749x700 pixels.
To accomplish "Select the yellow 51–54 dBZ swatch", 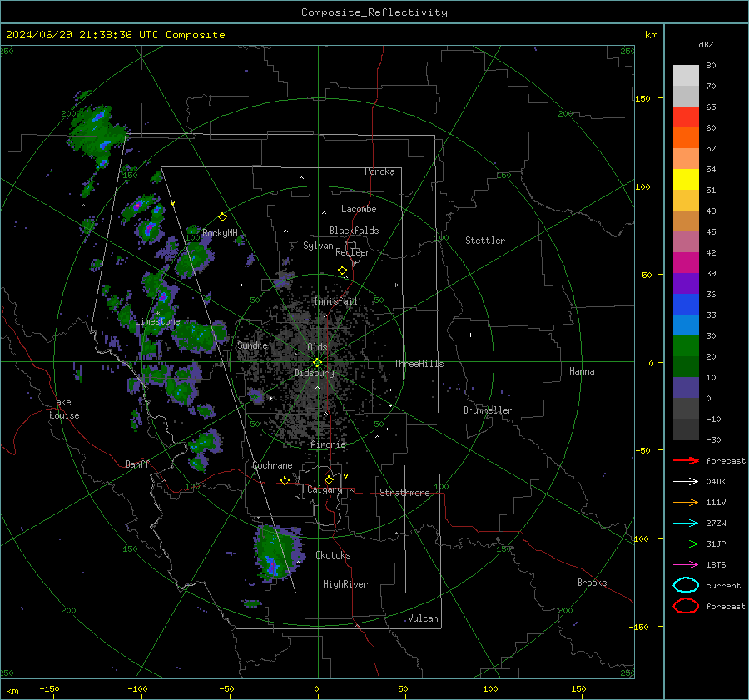I will pyautogui.click(x=686, y=180).
